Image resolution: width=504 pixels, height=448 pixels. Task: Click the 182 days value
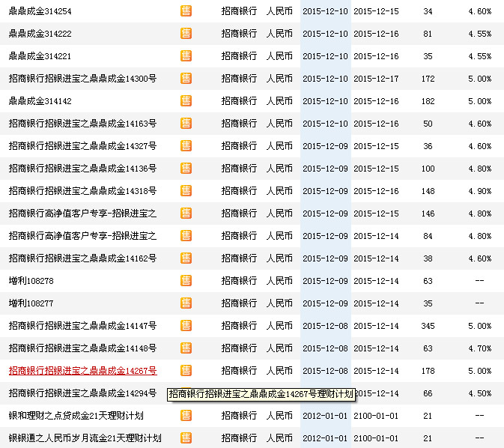tap(428, 101)
